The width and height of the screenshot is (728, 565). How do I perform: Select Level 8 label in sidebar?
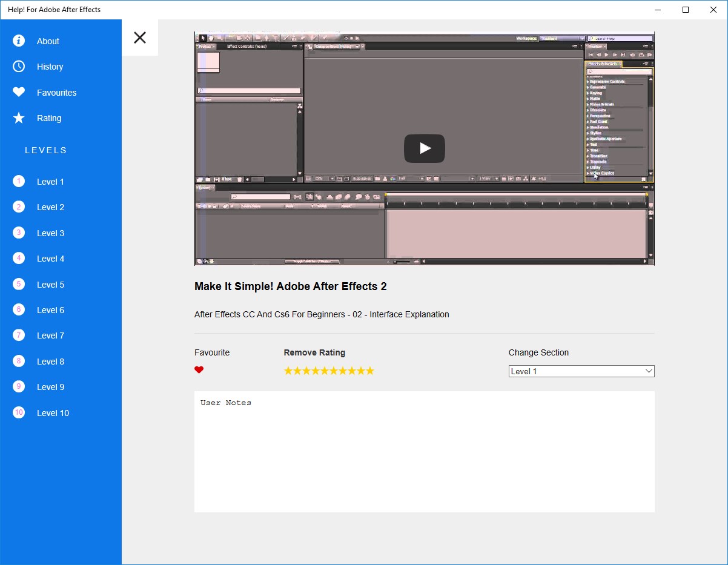tap(50, 362)
